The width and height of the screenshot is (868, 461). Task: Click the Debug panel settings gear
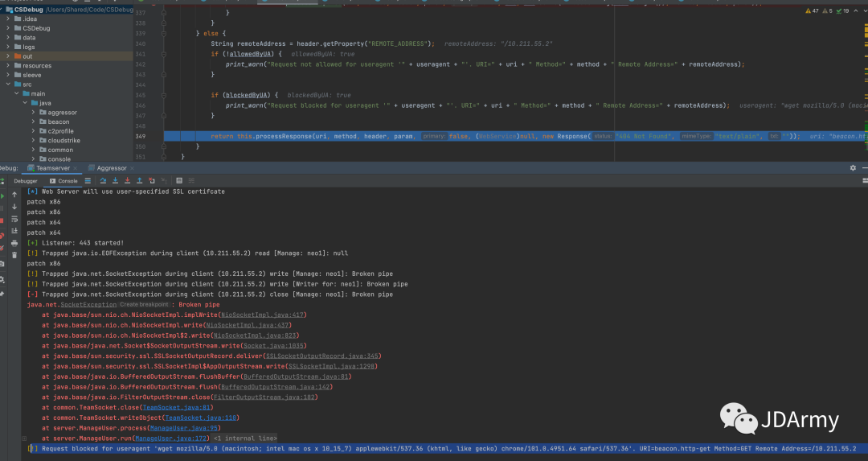853,168
